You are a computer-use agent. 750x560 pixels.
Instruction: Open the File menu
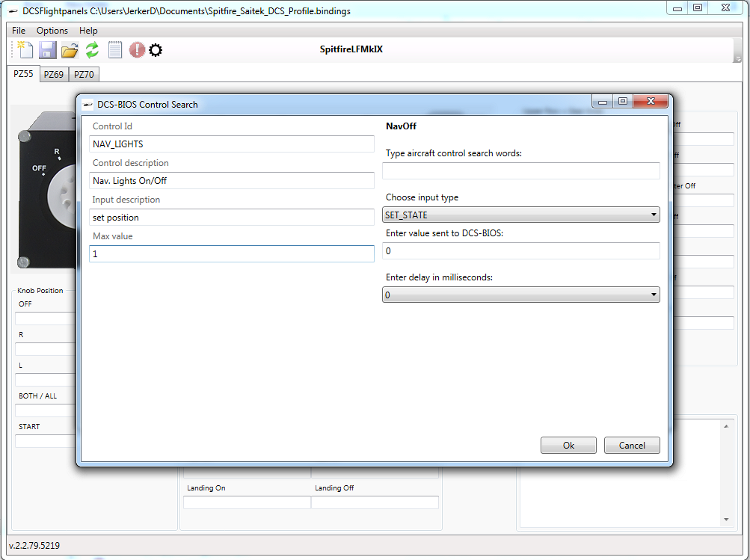[19, 31]
